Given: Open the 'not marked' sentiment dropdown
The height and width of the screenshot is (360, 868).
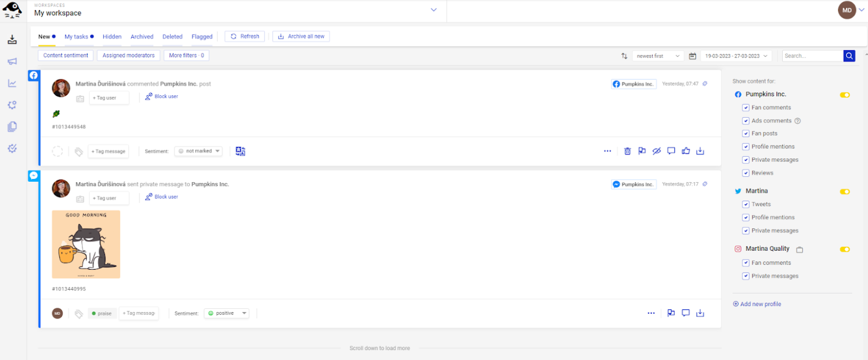Looking at the screenshot, I should pos(198,151).
